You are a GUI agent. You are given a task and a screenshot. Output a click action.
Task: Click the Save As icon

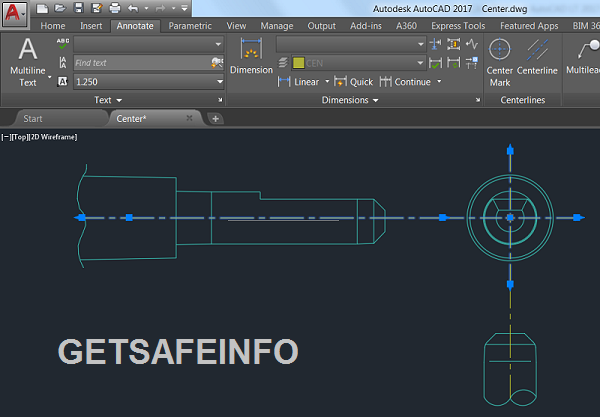coord(96,8)
